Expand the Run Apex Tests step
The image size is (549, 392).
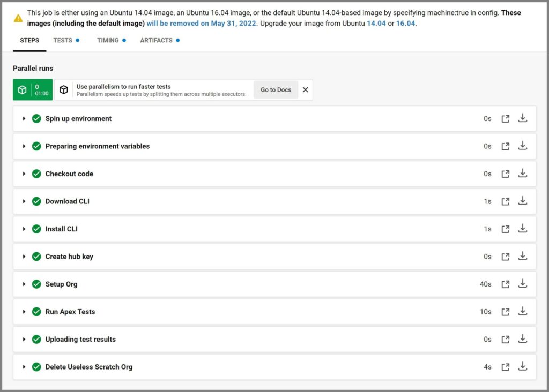point(24,312)
